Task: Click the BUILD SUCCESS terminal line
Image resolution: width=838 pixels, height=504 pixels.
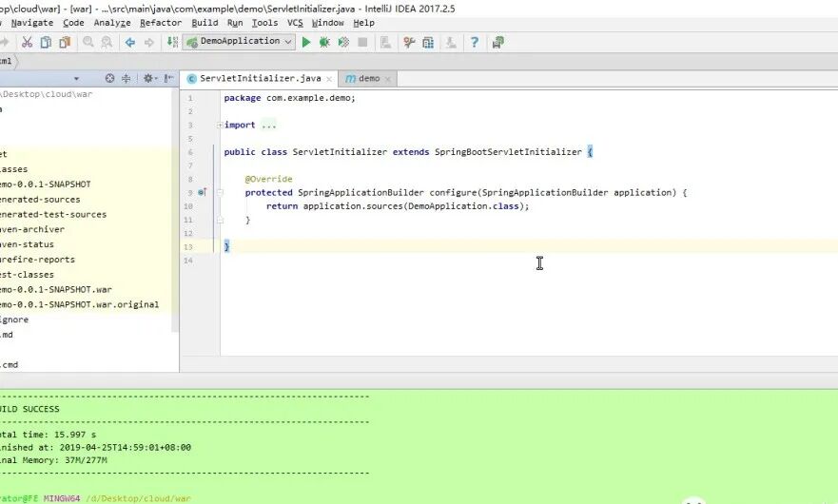Action: [x=29, y=409]
